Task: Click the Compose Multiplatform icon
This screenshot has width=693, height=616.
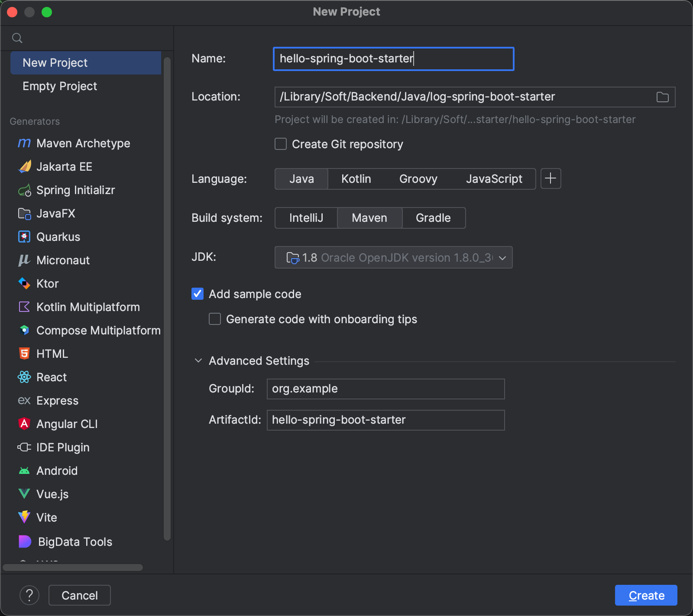Action: pyautogui.click(x=24, y=330)
